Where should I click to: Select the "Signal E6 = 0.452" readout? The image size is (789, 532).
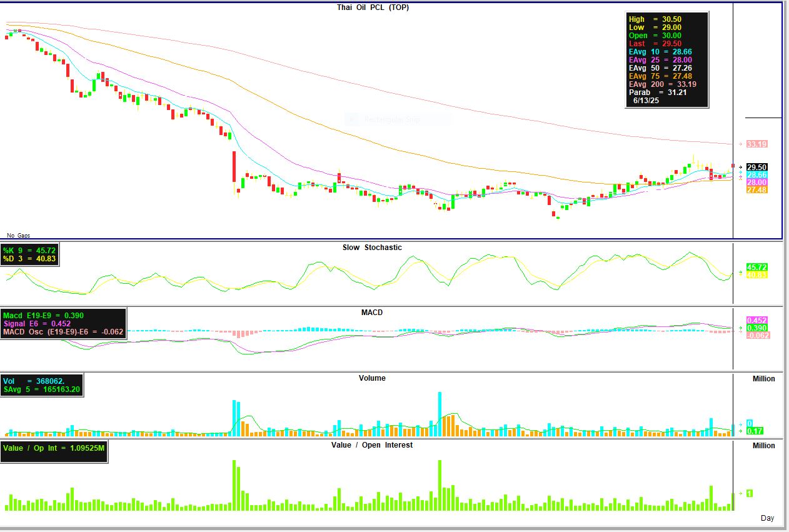pyautogui.click(x=36, y=324)
